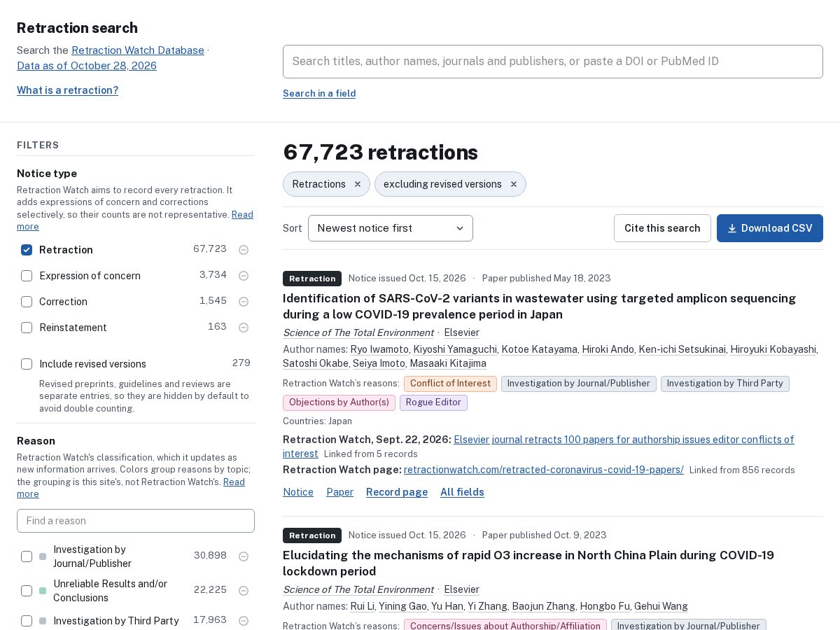Click the Objections by Author(s) tag
The height and width of the screenshot is (630, 840).
339,402
